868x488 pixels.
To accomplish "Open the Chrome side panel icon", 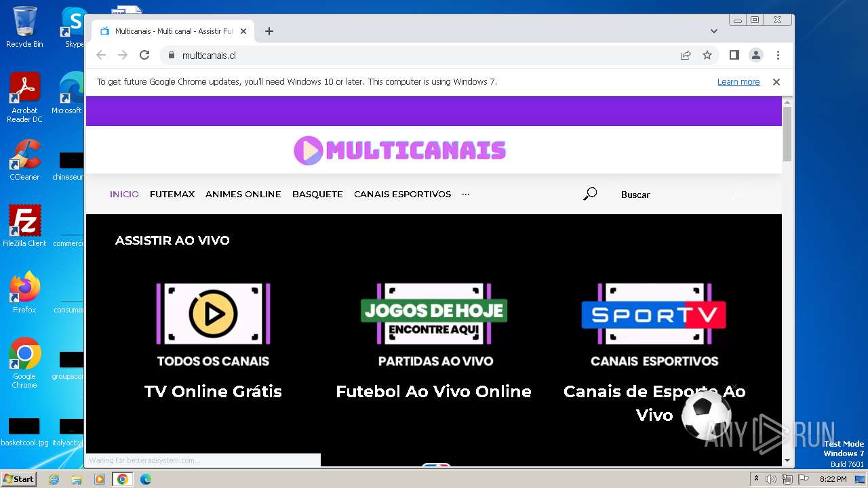I will (x=734, y=55).
